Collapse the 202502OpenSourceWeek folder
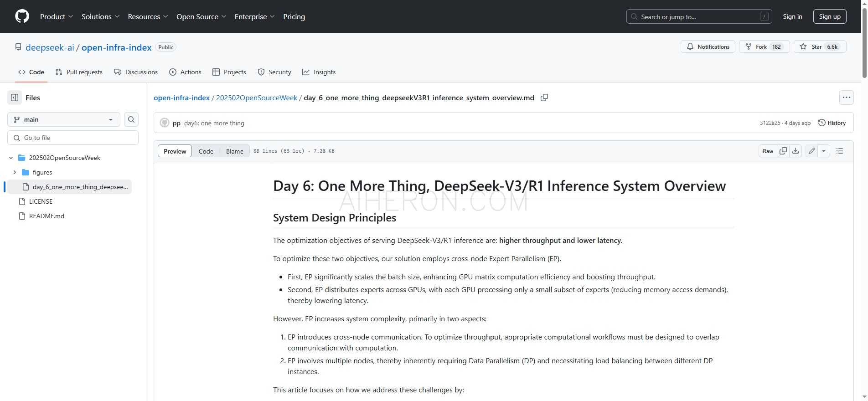 point(11,158)
